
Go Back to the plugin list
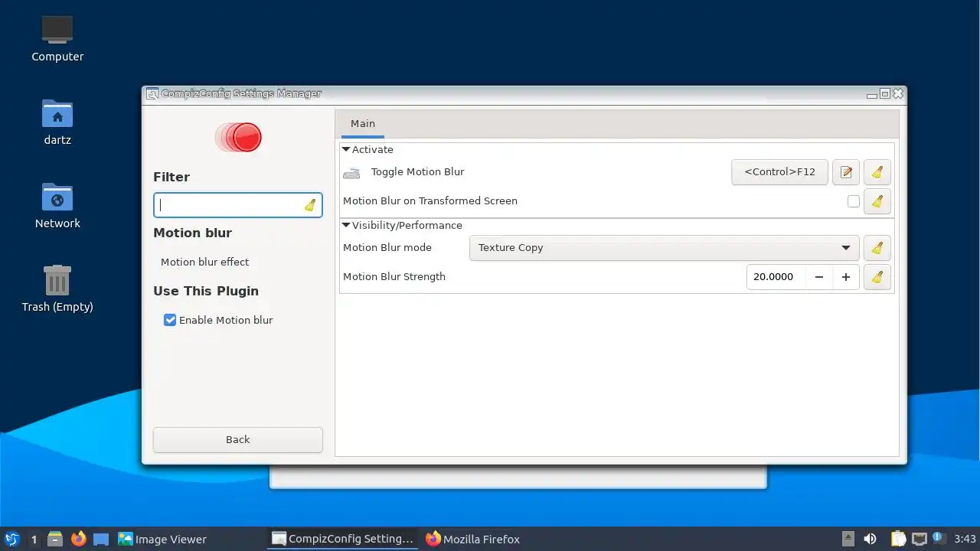(x=238, y=440)
